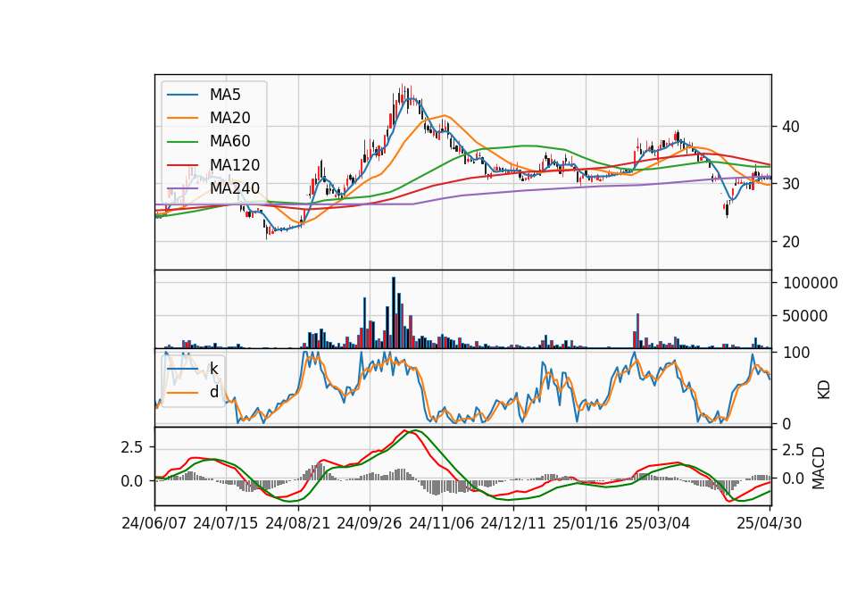Click the 24/12/11 date tick label
The image size is (857, 616).
coord(513,523)
